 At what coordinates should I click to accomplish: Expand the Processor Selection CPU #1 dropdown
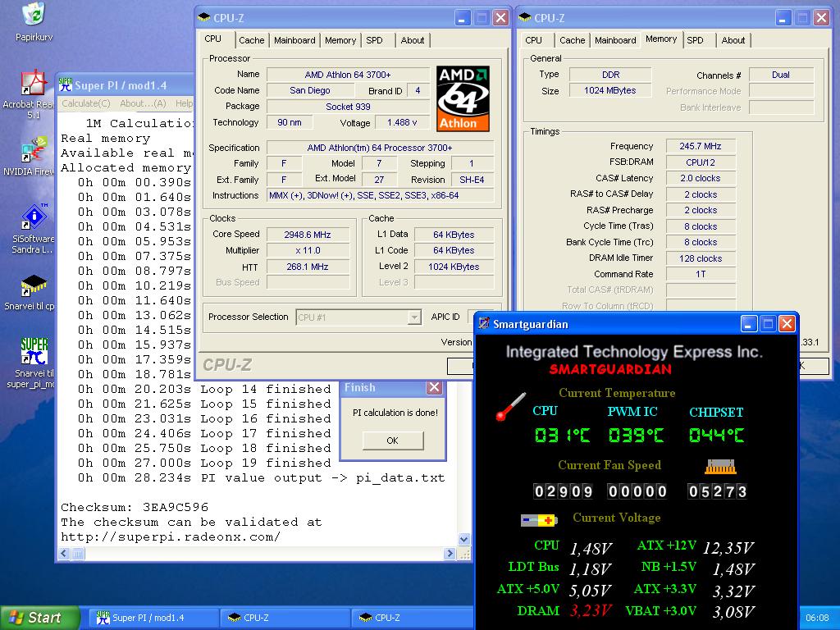click(414, 317)
